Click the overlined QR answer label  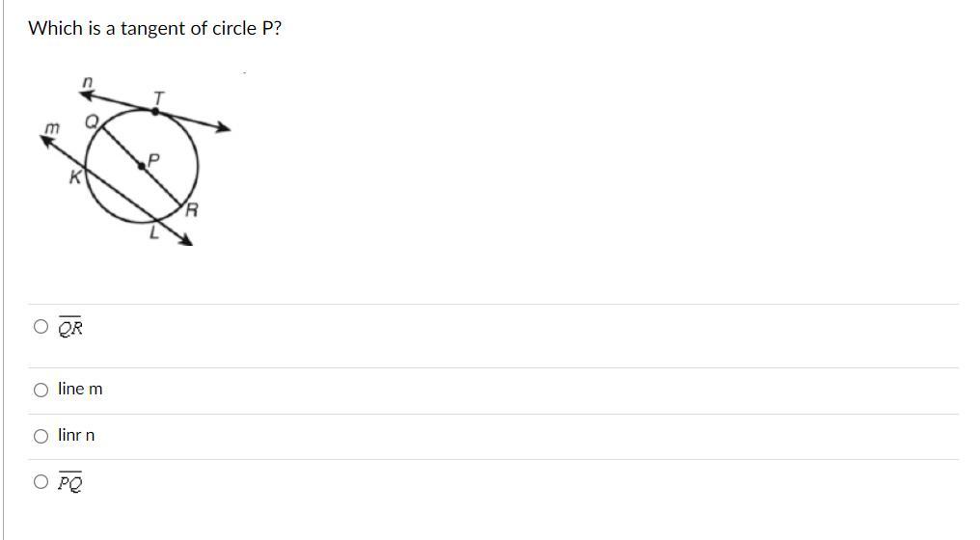(70, 327)
